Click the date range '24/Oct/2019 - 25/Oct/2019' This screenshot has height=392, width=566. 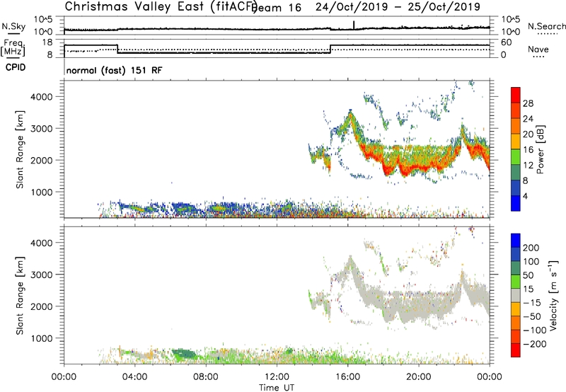(398, 7)
